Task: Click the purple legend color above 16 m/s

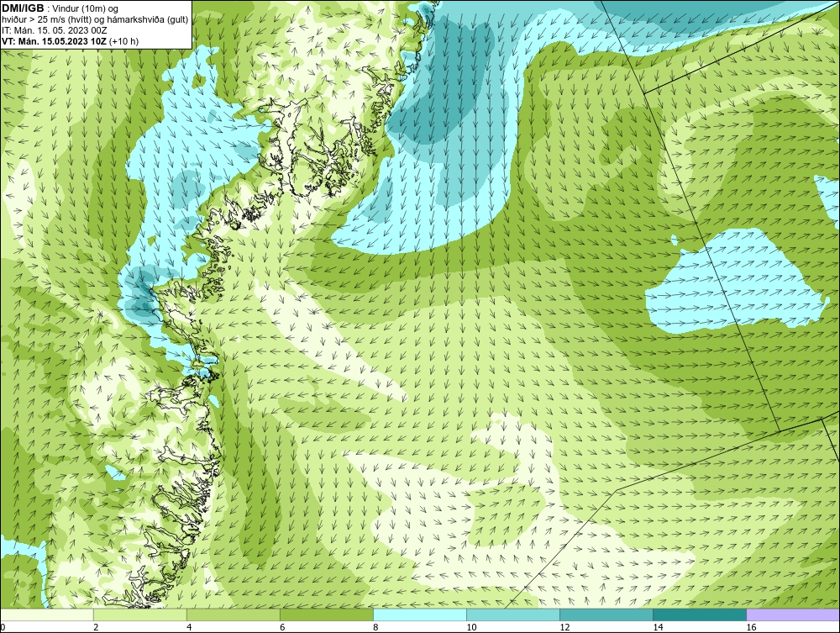Action: [x=793, y=615]
